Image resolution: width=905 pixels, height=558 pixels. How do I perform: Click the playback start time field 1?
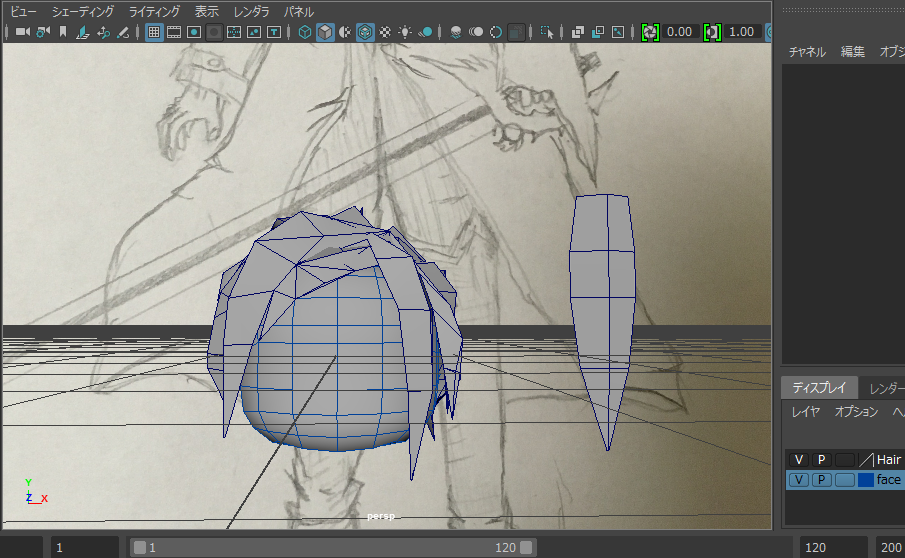coord(85,547)
